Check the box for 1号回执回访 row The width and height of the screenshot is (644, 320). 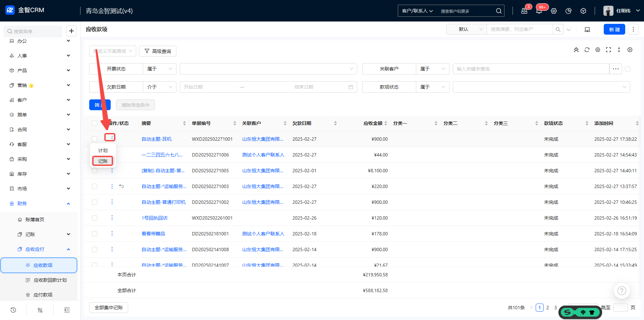pyautogui.click(x=95, y=218)
